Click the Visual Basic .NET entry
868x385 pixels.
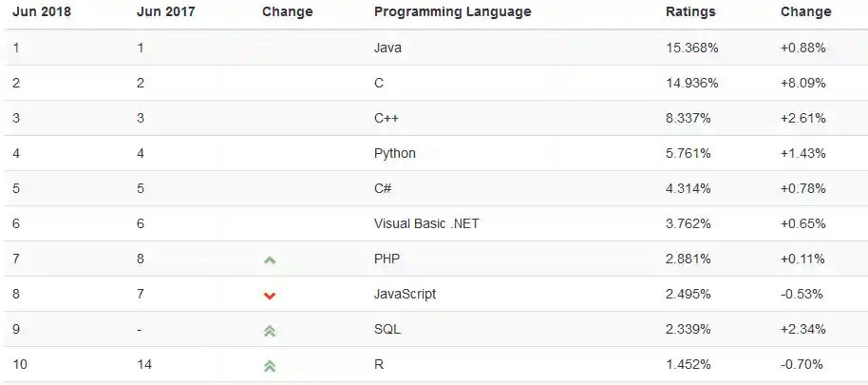(x=426, y=223)
